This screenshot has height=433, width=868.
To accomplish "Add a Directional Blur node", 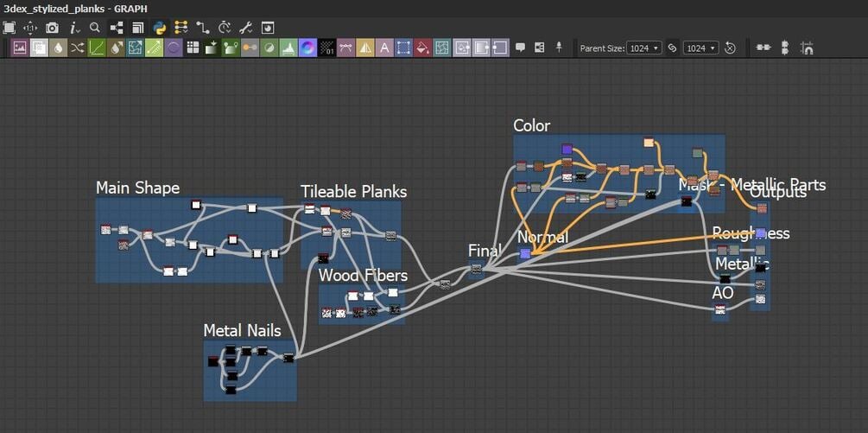I will 116,48.
